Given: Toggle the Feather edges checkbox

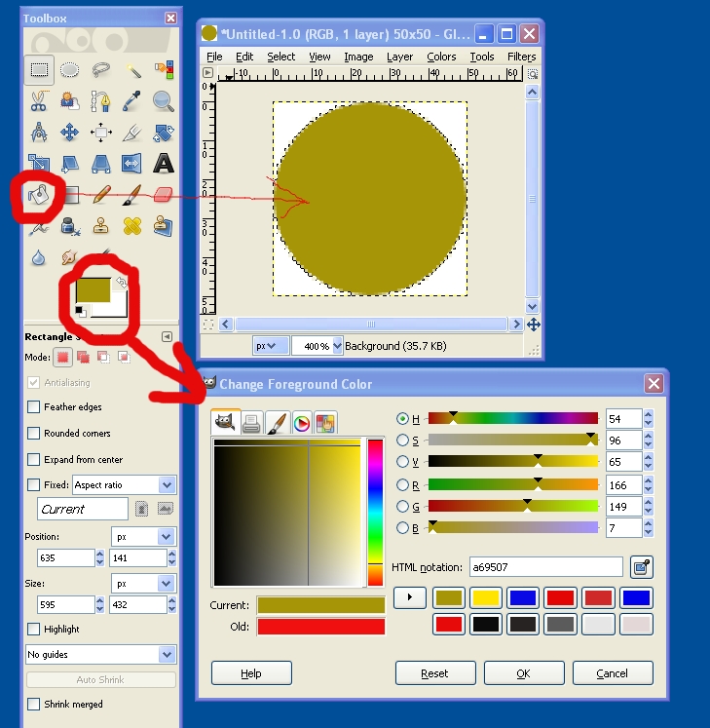Looking at the screenshot, I should (33, 407).
